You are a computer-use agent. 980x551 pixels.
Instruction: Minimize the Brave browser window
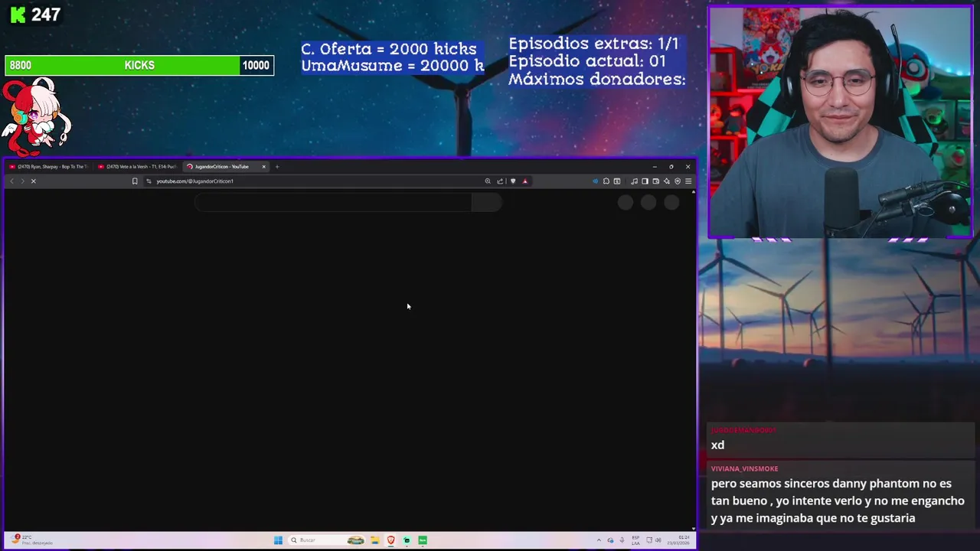pos(655,167)
